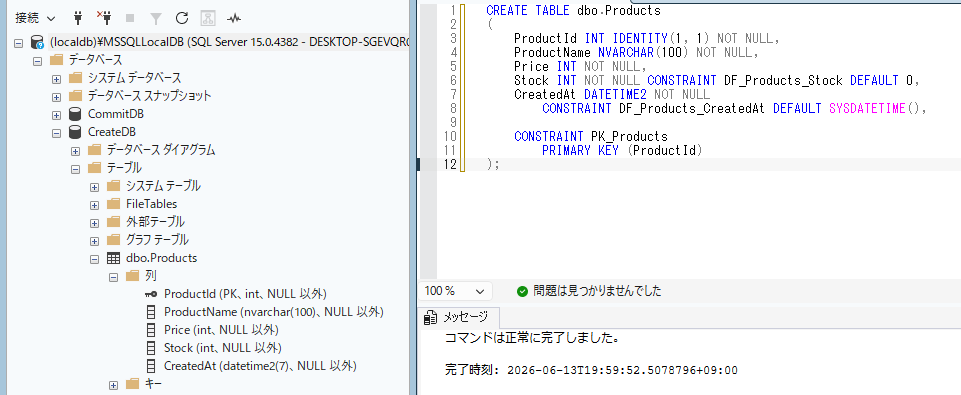Screen dimensions: 961x395
Task: Expand the キー folder
Action: coord(113,385)
